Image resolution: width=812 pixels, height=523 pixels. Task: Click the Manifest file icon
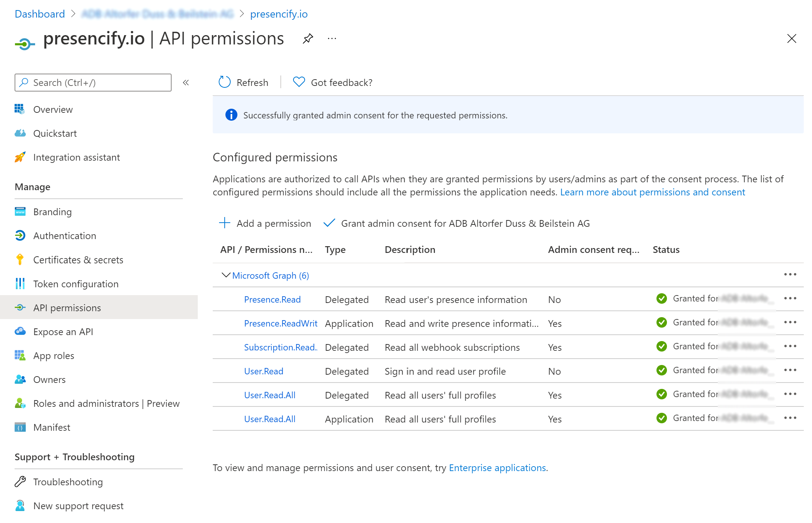20,427
